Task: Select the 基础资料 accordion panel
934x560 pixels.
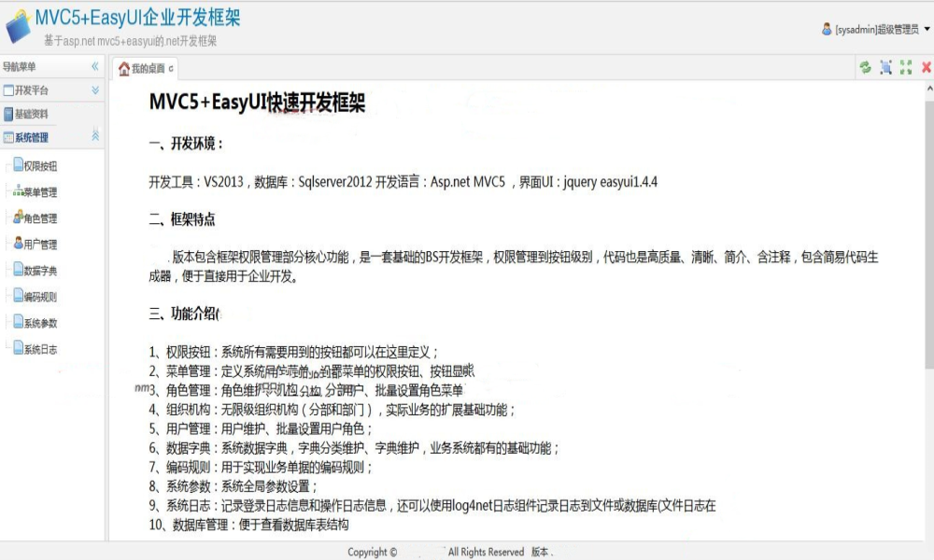Action: (31, 114)
